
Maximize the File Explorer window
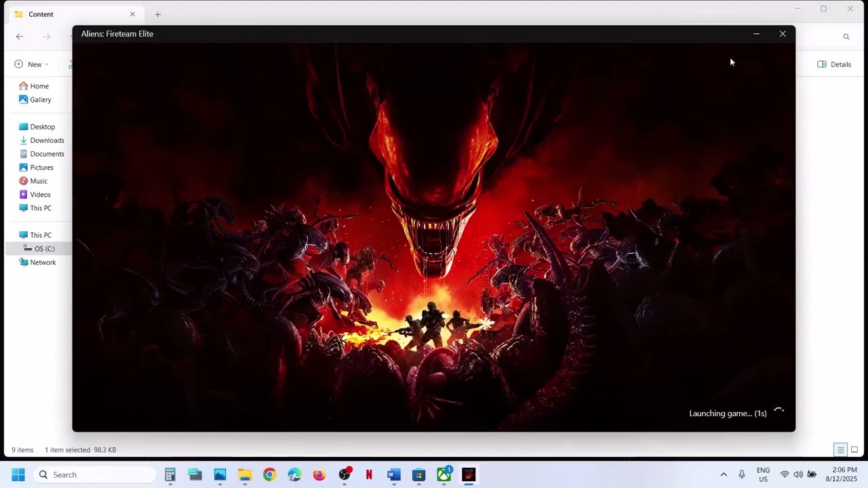823,9
